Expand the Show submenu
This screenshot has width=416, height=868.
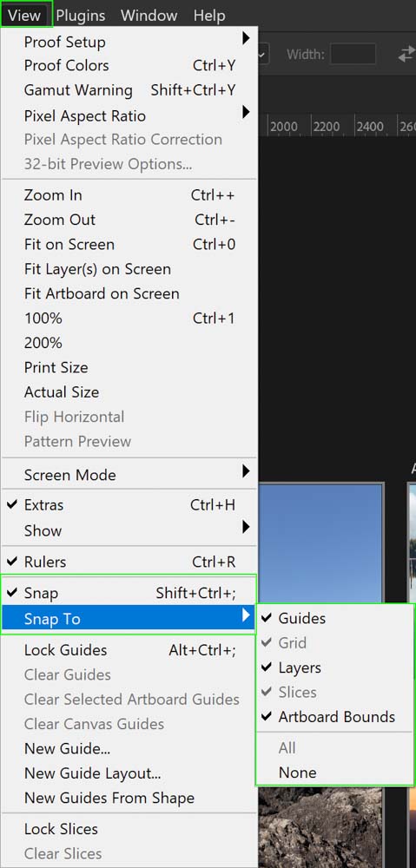[x=129, y=530]
